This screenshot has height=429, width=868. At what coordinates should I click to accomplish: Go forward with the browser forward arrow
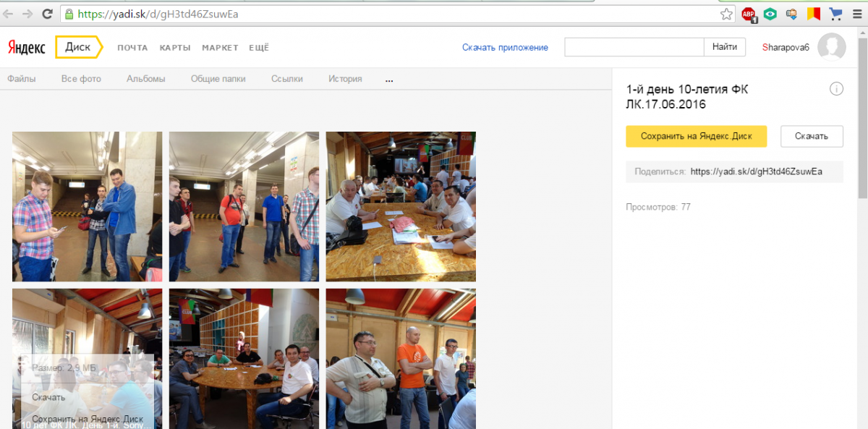27,14
